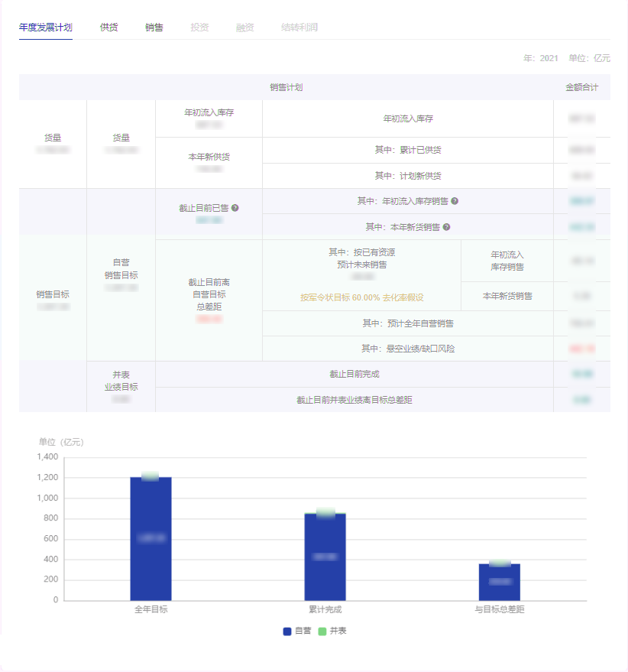
Task: Select the 年度发展计划 tab
Action: click(x=46, y=28)
